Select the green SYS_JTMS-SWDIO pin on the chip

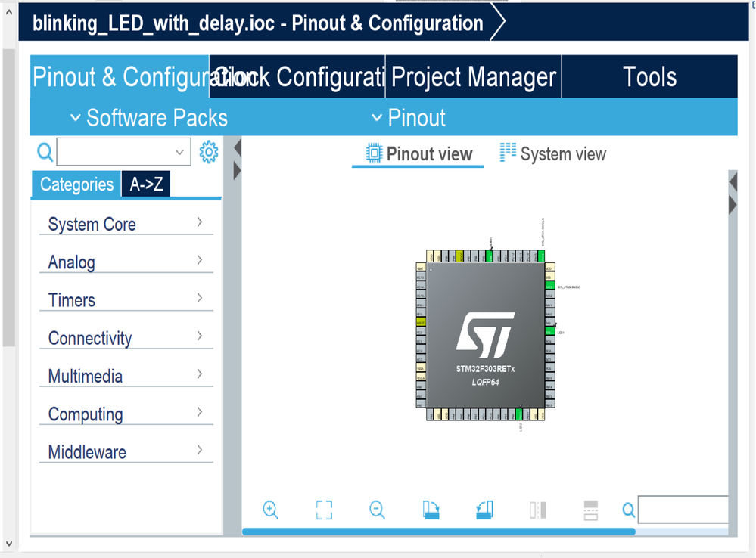549,287
